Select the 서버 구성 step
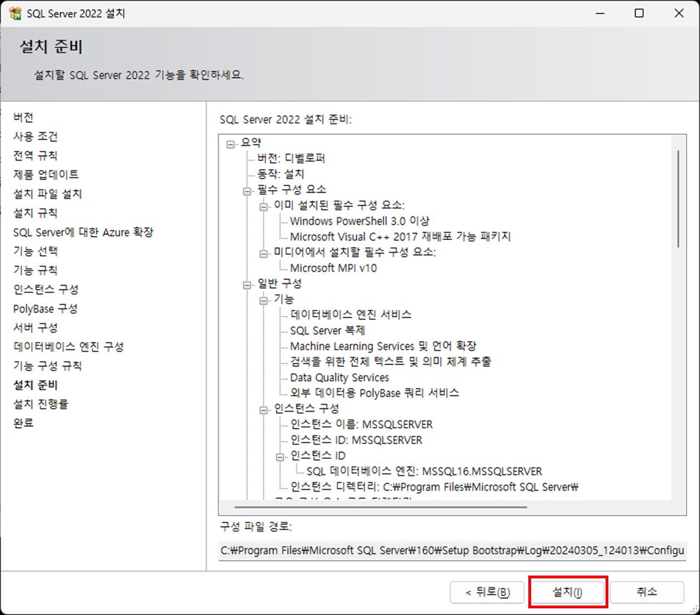Screen dimensions: 700x615 coord(36,328)
